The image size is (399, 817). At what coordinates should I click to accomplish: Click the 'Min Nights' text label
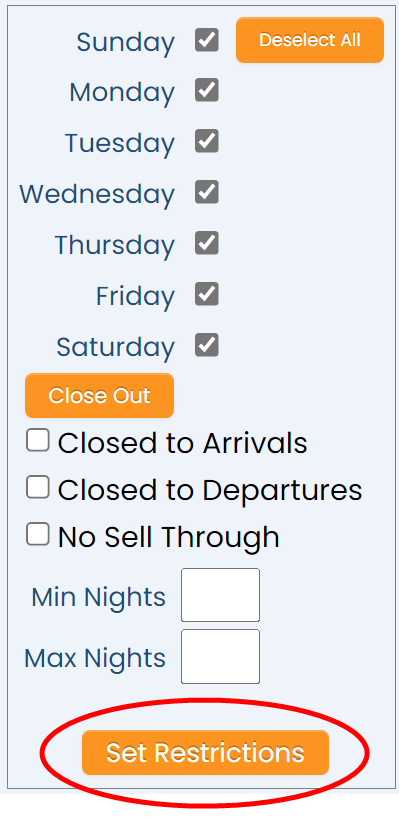click(x=98, y=597)
